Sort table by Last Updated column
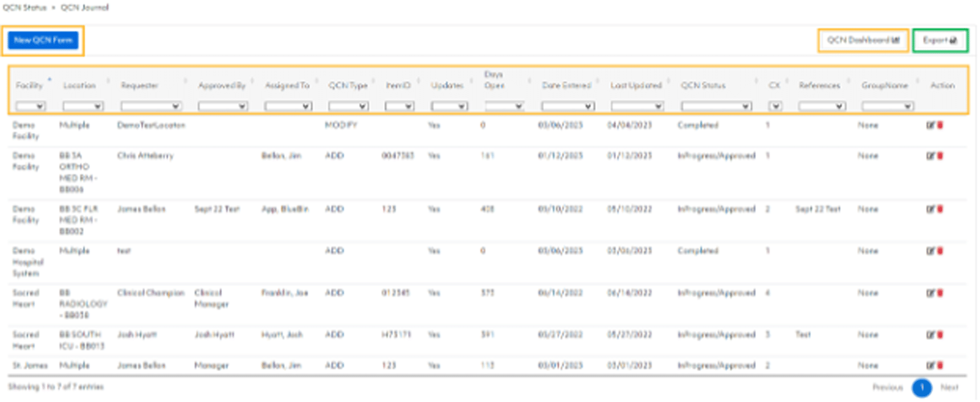The image size is (980, 402). 636,85
